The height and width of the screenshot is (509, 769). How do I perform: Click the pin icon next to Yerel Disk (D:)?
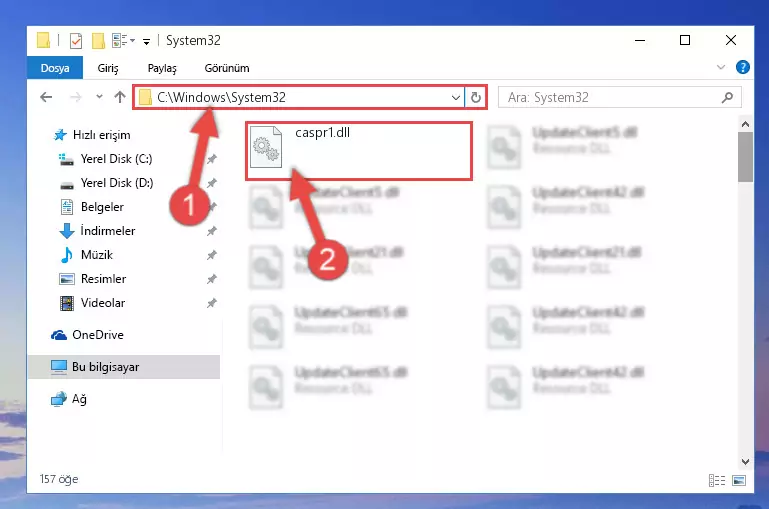coord(211,183)
